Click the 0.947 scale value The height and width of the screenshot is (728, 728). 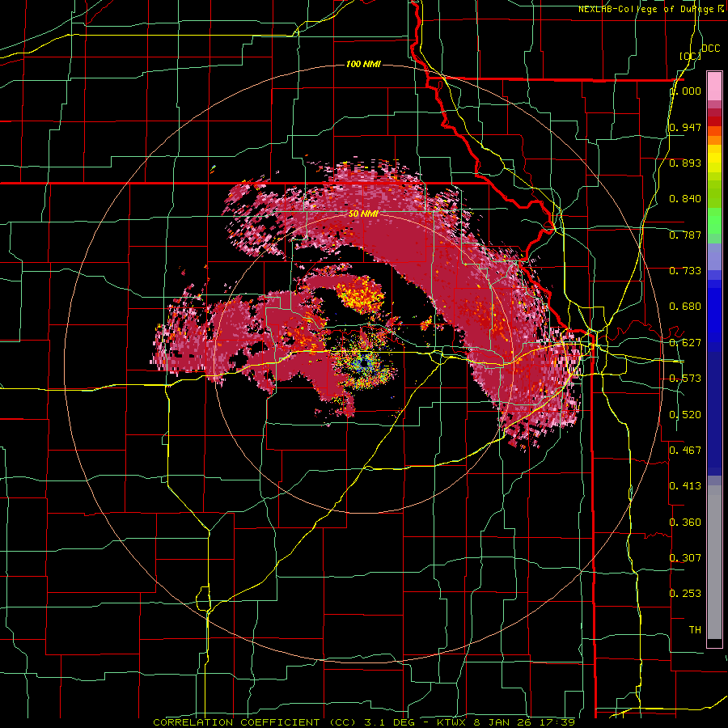point(685,127)
